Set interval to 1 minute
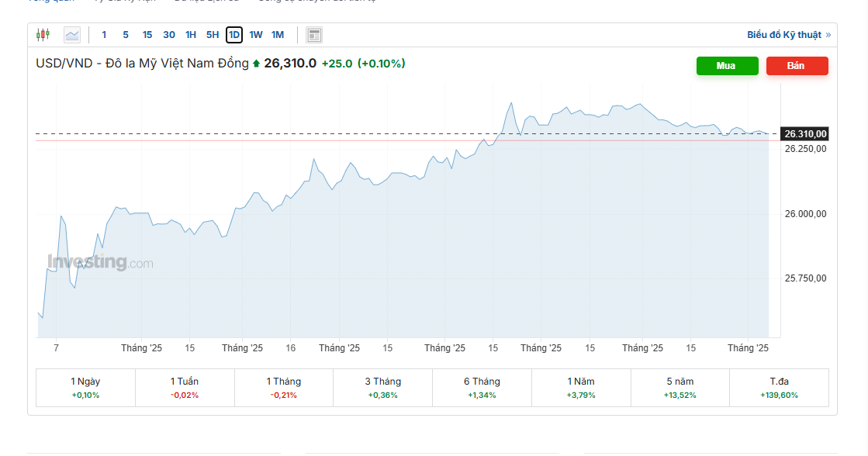This screenshot has height=456, width=868. click(104, 34)
